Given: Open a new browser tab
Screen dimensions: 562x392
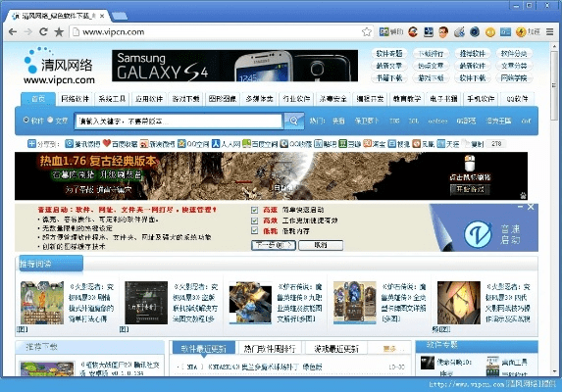Looking at the screenshot, I should 120,16.
